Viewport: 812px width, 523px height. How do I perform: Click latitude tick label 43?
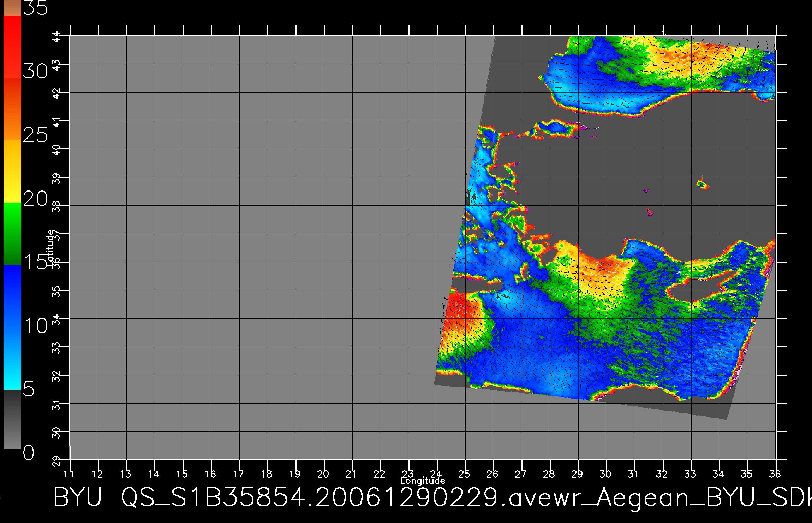(56, 65)
